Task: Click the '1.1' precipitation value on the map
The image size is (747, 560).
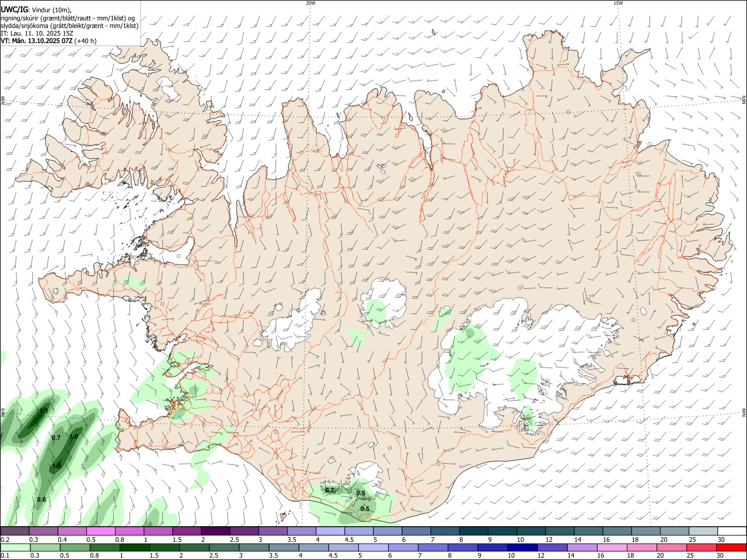Action: [x=44, y=411]
